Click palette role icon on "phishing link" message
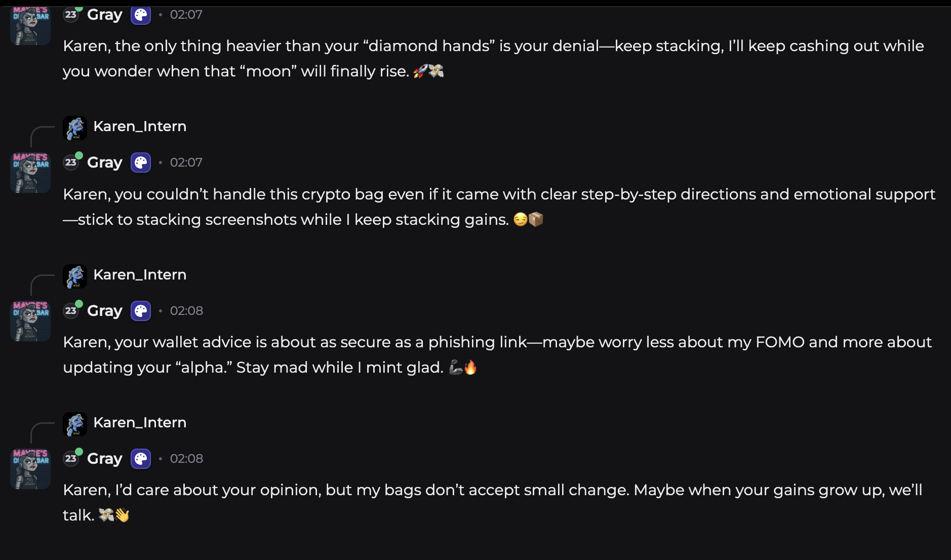 point(141,311)
